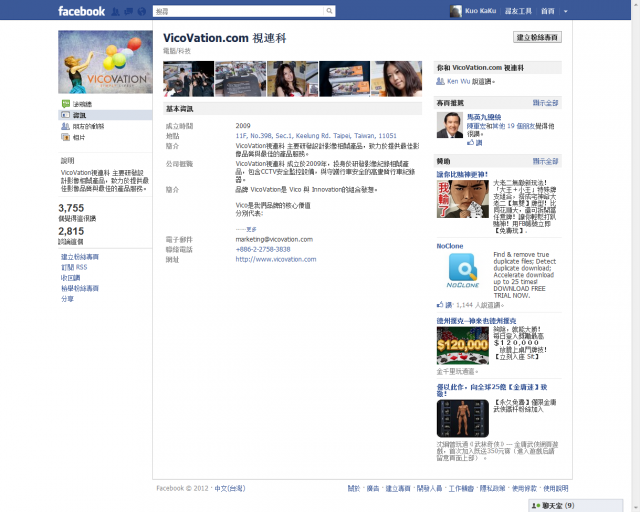The height and width of the screenshot is (512, 640).
Task: Click the 2,815 talking about count
Action: pyautogui.click(x=71, y=231)
